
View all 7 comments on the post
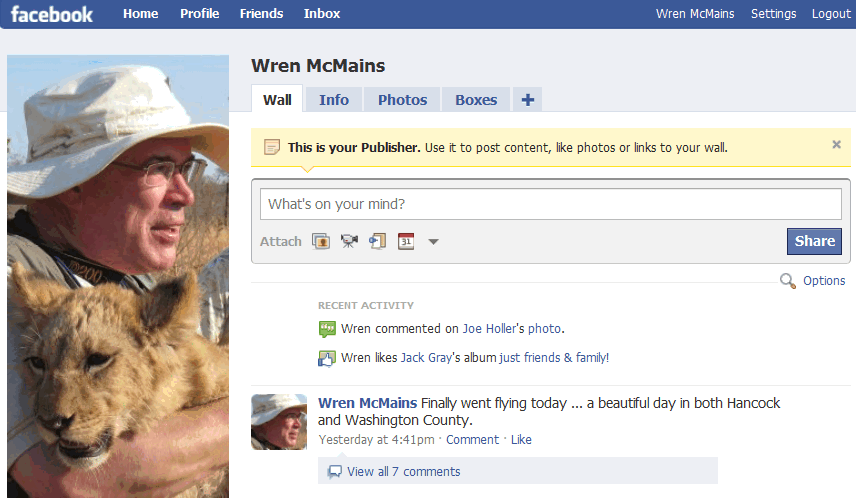403,471
